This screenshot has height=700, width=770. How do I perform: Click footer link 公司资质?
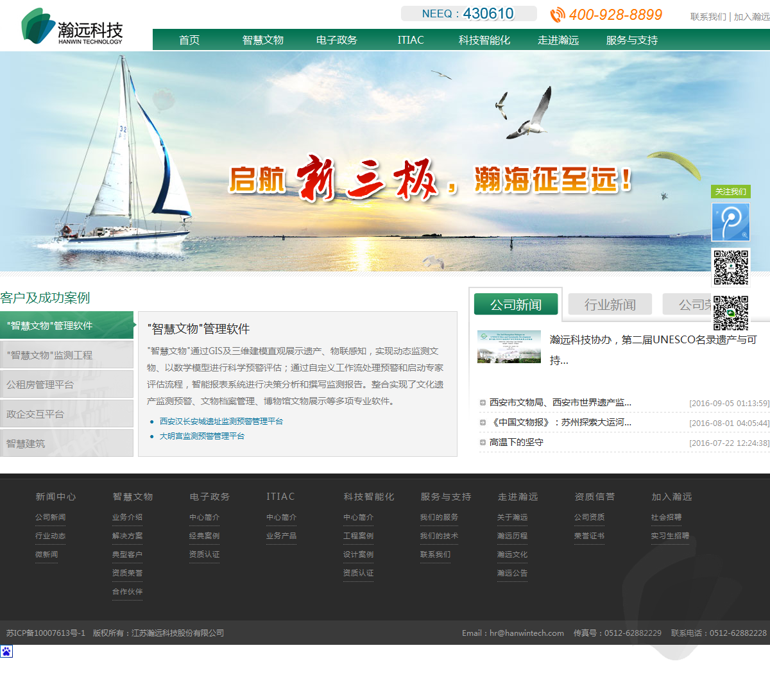pos(589,517)
